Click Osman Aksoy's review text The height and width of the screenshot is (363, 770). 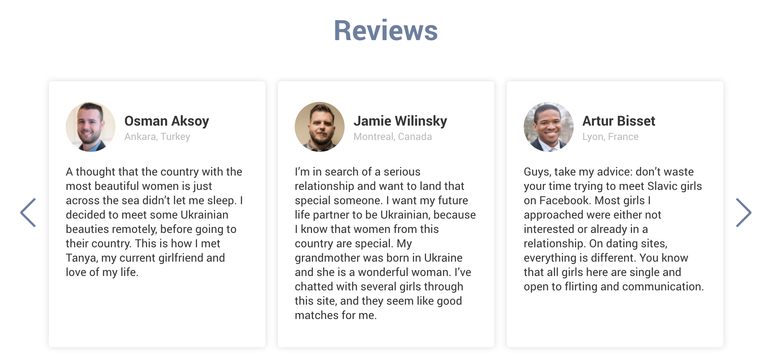click(x=155, y=222)
